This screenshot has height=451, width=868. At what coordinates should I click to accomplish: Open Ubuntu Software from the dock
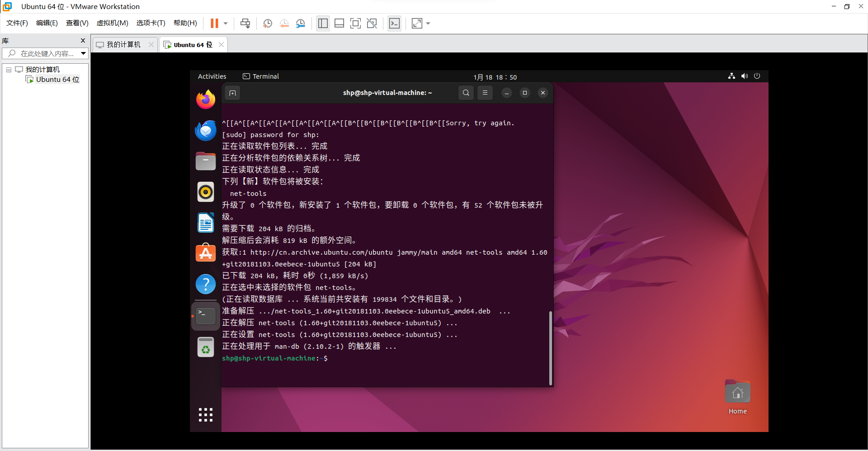click(206, 253)
